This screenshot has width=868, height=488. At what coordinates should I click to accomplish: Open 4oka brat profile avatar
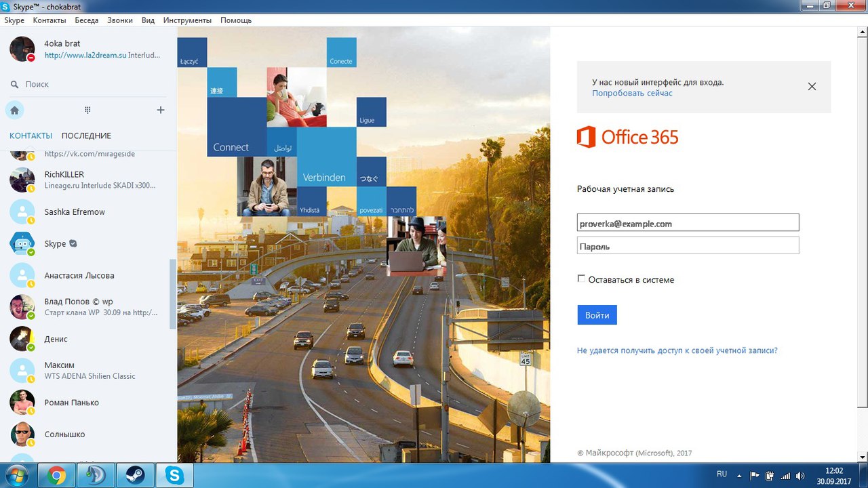(22, 49)
